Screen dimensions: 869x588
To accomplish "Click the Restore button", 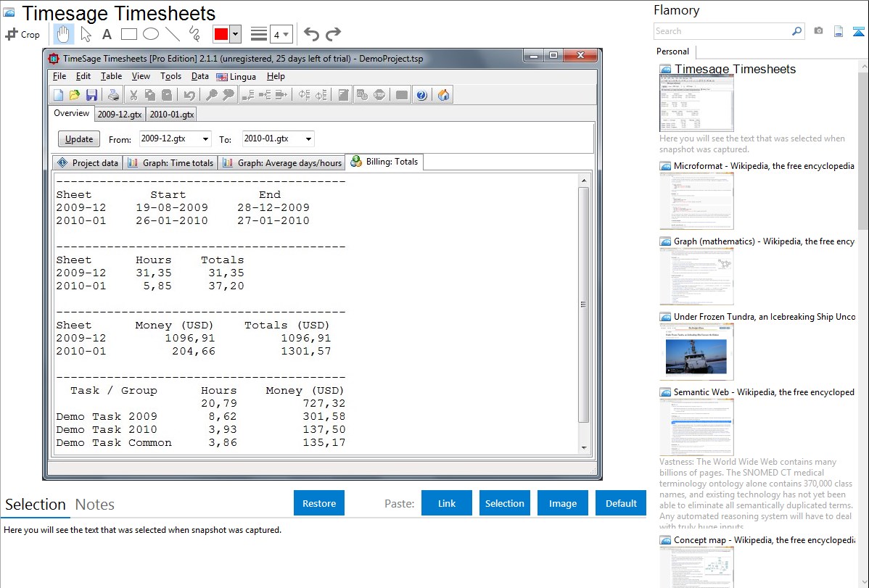I will (x=319, y=503).
